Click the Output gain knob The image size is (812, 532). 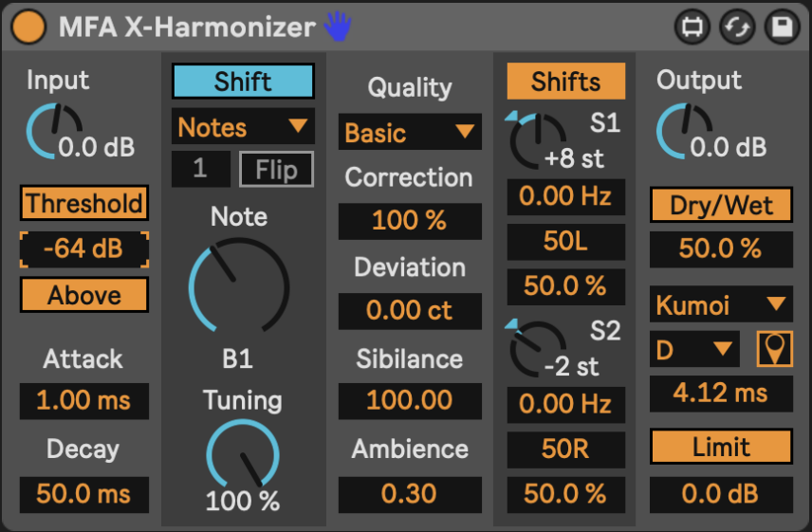point(684,131)
